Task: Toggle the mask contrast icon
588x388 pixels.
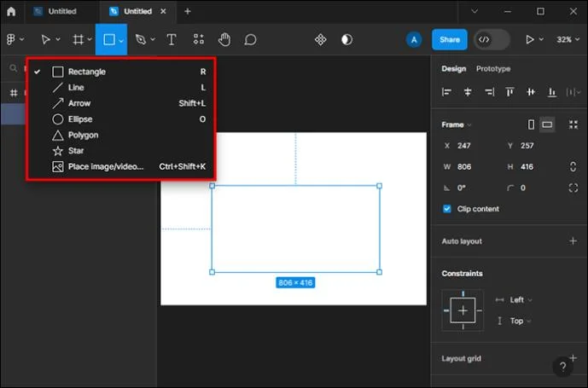Action: 346,39
